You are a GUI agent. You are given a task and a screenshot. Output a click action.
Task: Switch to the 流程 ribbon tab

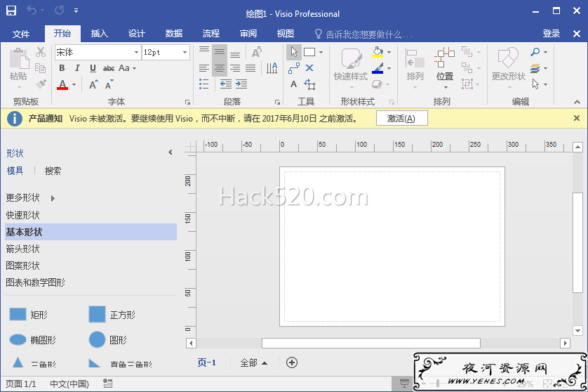(x=211, y=34)
